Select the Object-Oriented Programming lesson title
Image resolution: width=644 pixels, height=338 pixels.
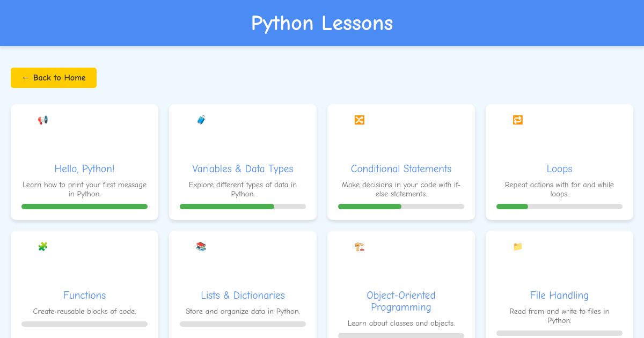tap(401, 301)
